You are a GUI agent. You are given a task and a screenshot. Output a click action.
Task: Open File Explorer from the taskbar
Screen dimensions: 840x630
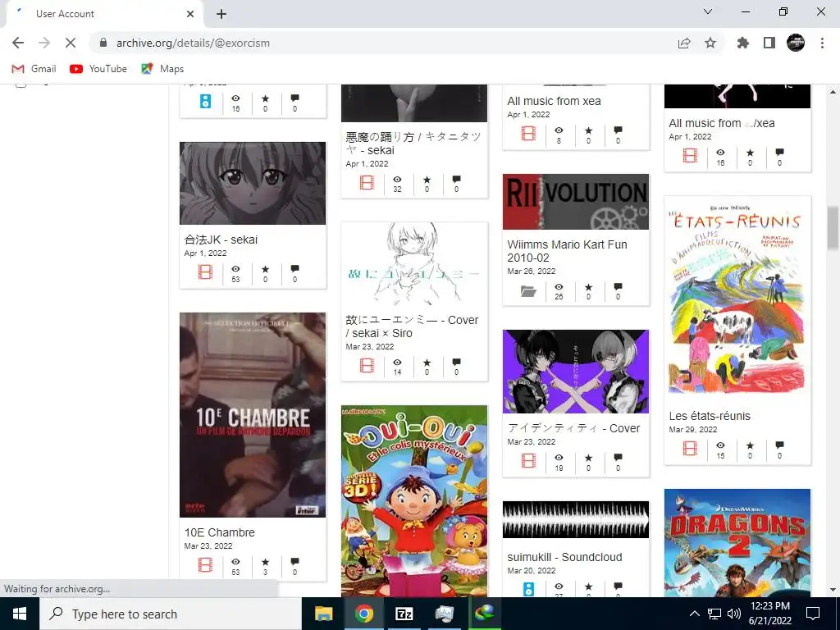(323, 614)
